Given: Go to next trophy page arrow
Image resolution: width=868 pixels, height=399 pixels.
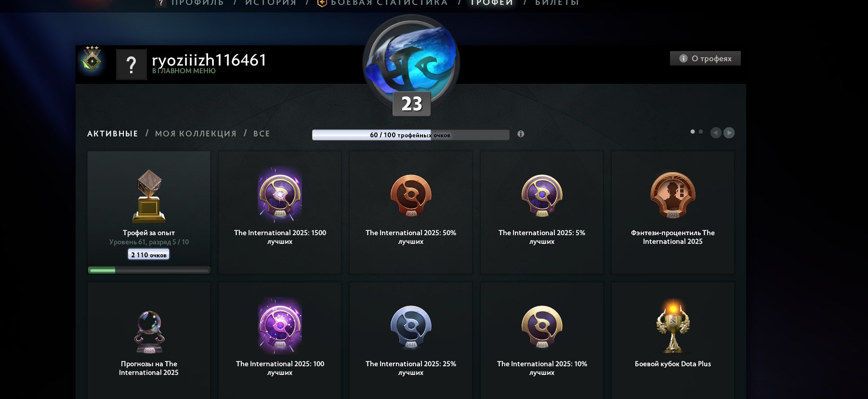Looking at the screenshot, I should point(729,133).
